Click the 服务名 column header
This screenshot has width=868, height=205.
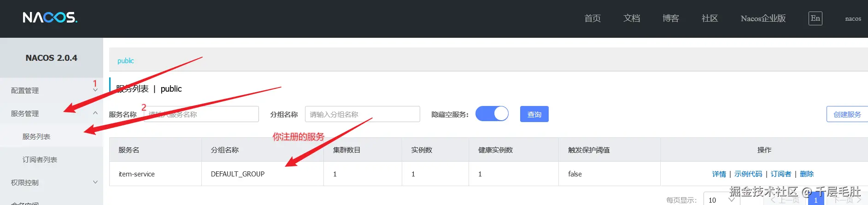(155, 150)
